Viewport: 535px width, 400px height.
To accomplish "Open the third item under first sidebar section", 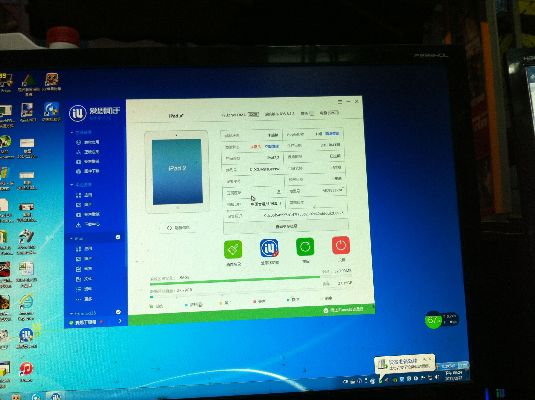I will click(x=88, y=161).
